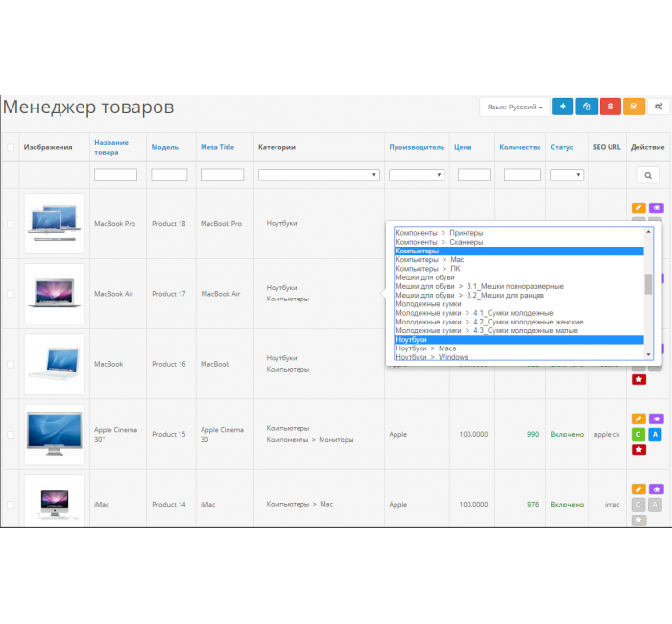Sort by Модель column header
This screenshot has height=624, width=672.
pyautogui.click(x=164, y=147)
